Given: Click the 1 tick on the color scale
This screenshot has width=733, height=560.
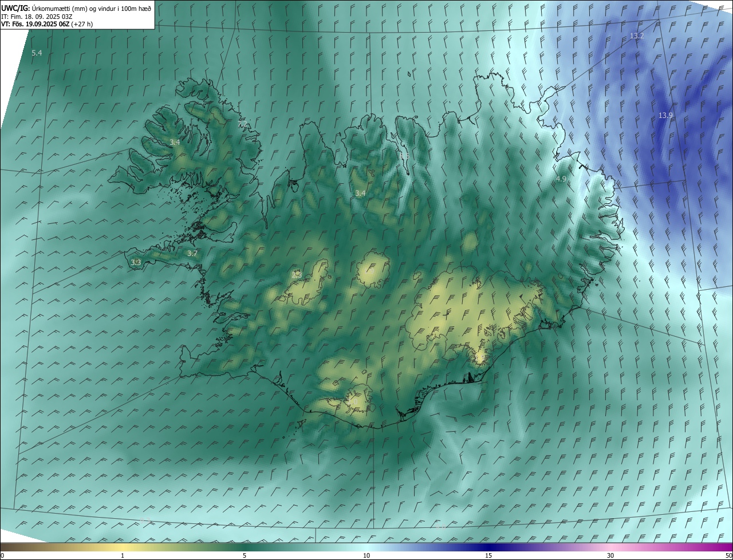Looking at the screenshot, I should tap(123, 555).
